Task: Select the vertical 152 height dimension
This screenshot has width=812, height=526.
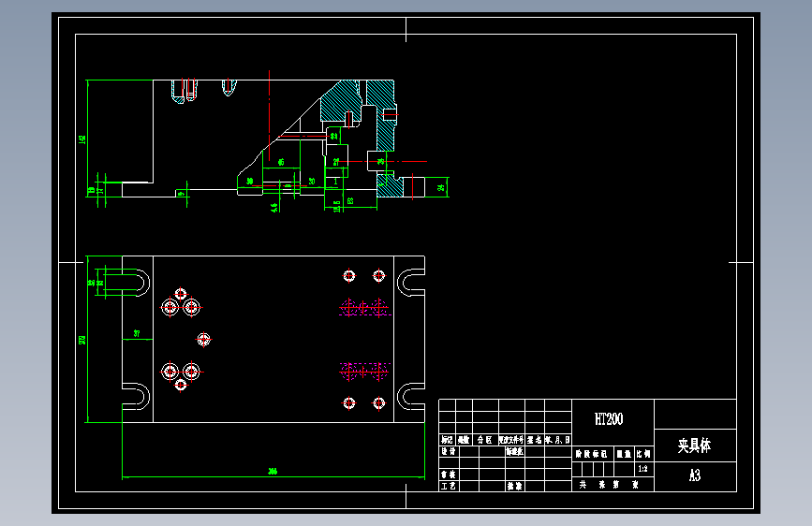Action: (x=82, y=139)
